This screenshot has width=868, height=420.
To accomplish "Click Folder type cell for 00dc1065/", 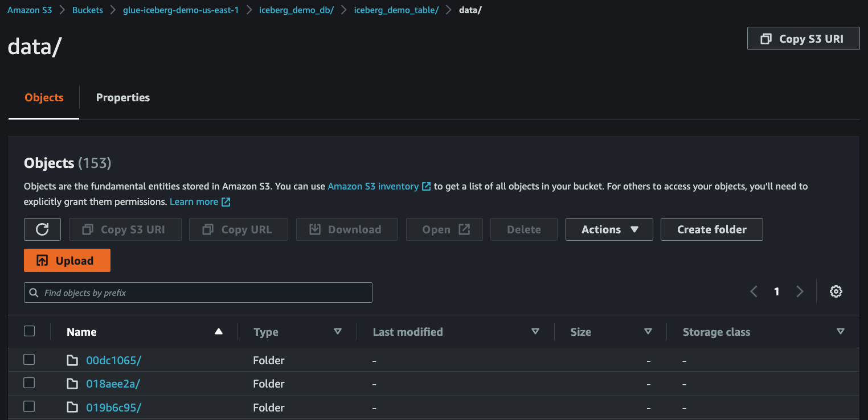I will [x=269, y=360].
